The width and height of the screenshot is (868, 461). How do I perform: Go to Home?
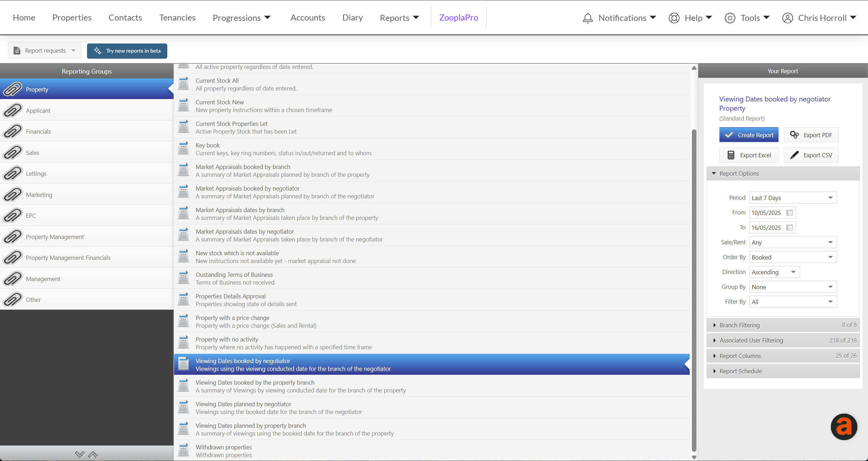click(x=24, y=18)
